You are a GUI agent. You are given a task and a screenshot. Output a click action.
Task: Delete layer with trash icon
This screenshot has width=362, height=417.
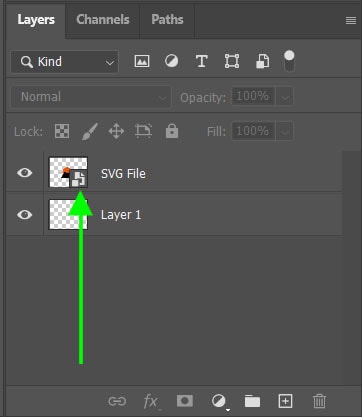point(319,401)
